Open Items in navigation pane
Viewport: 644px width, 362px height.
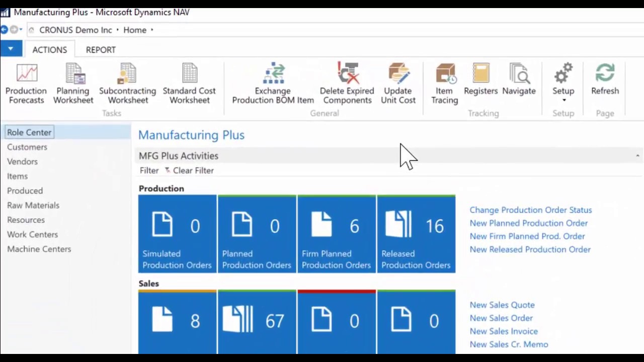click(x=17, y=176)
